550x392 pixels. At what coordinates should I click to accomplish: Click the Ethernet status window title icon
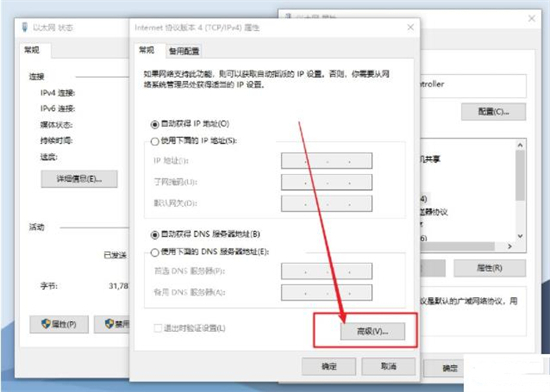click(x=24, y=27)
